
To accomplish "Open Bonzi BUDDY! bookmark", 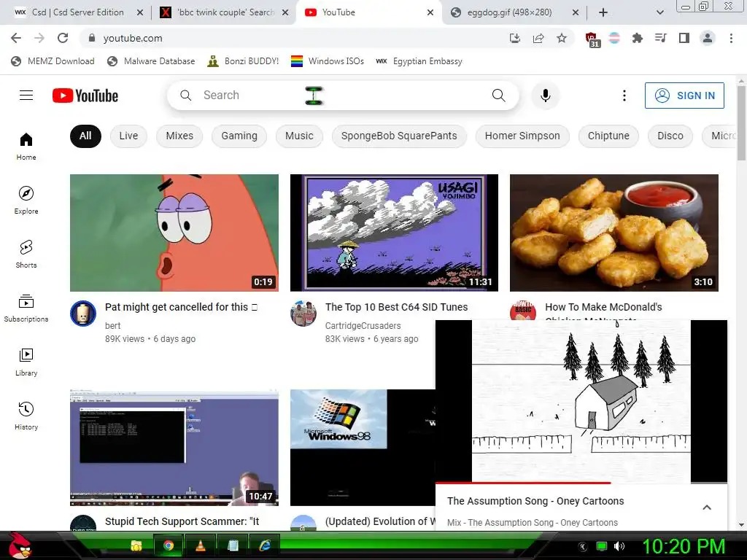I will 243,61.
